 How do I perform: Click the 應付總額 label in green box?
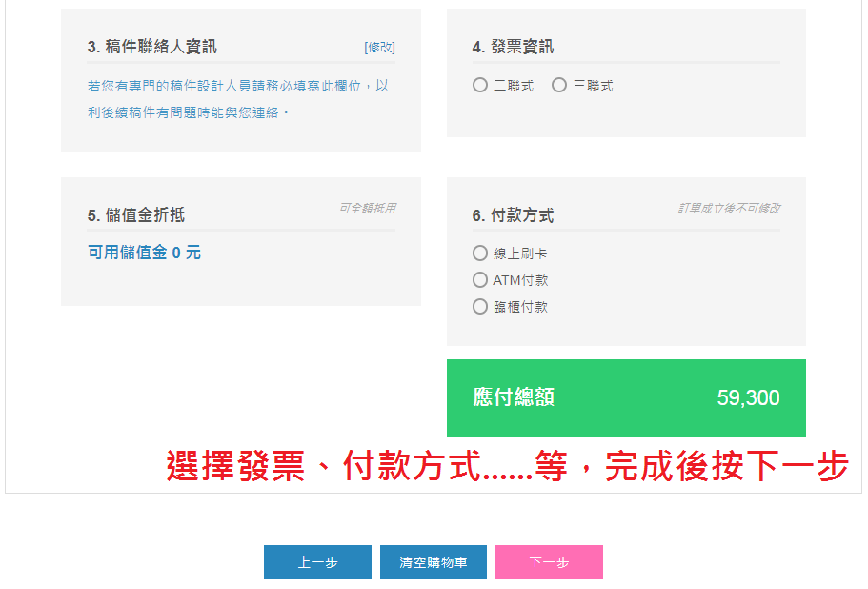tap(514, 397)
